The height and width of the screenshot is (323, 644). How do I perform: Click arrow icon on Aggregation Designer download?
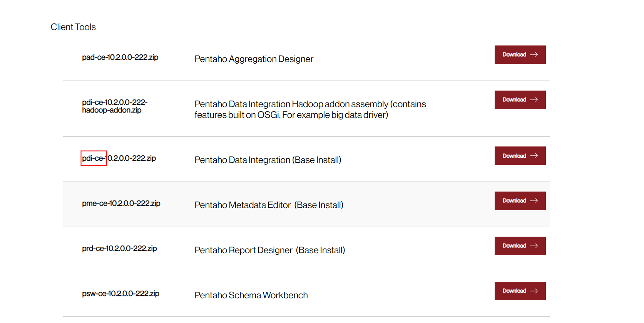534,55
